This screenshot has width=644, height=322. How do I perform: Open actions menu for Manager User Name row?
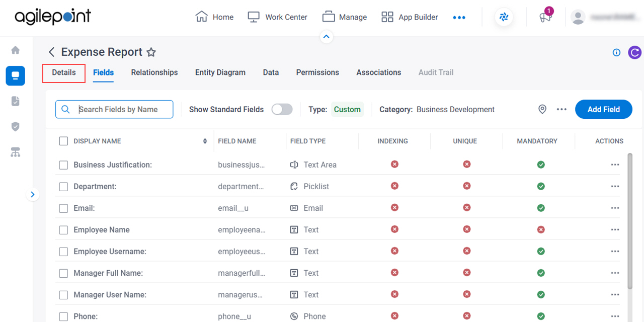coord(615,294)
